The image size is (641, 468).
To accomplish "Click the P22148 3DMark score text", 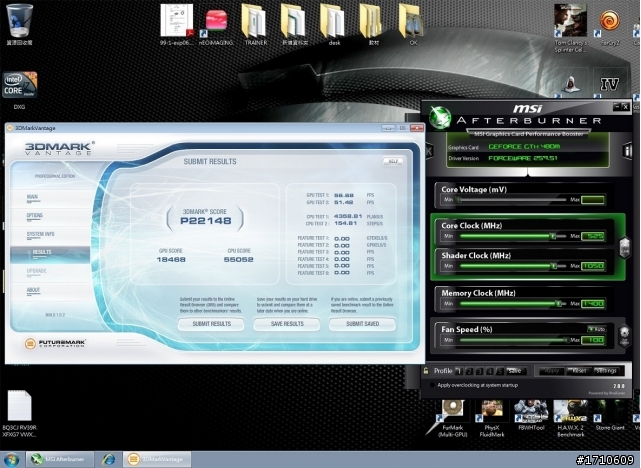I will click(206, 221).
